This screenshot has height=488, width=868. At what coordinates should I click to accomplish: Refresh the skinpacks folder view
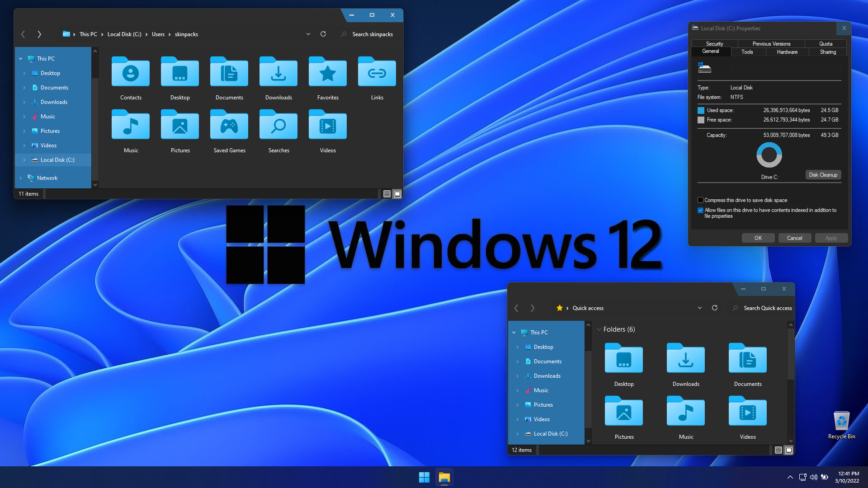tap(323, 34)
